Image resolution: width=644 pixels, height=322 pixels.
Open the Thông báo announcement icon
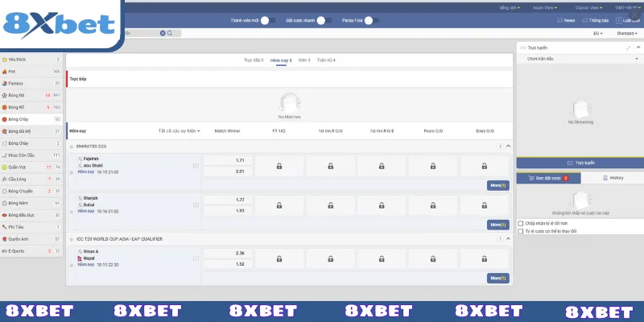pos(584,20)
